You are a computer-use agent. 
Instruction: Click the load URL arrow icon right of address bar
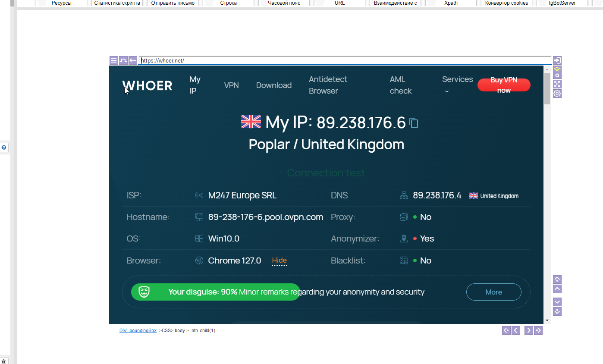(x=557, y=60)
